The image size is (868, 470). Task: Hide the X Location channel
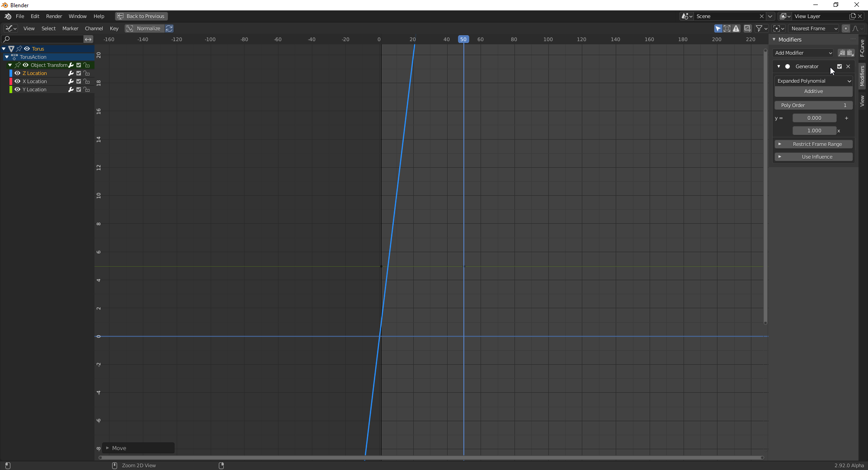[18, 81]
